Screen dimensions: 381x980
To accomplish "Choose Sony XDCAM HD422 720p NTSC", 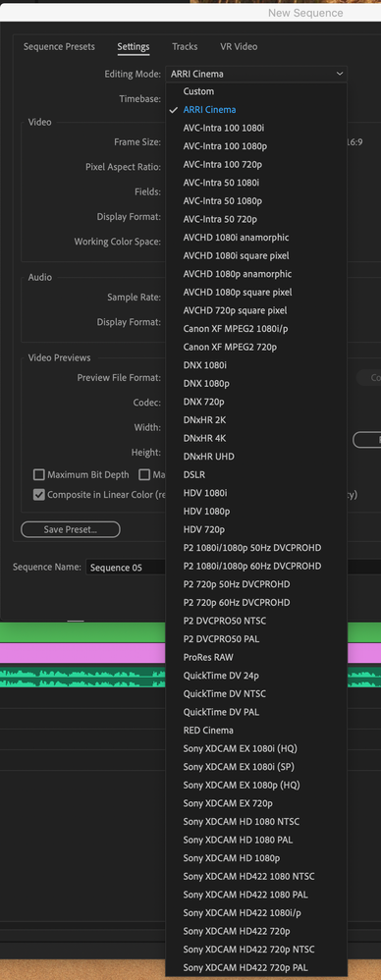I will coord(256,950).
